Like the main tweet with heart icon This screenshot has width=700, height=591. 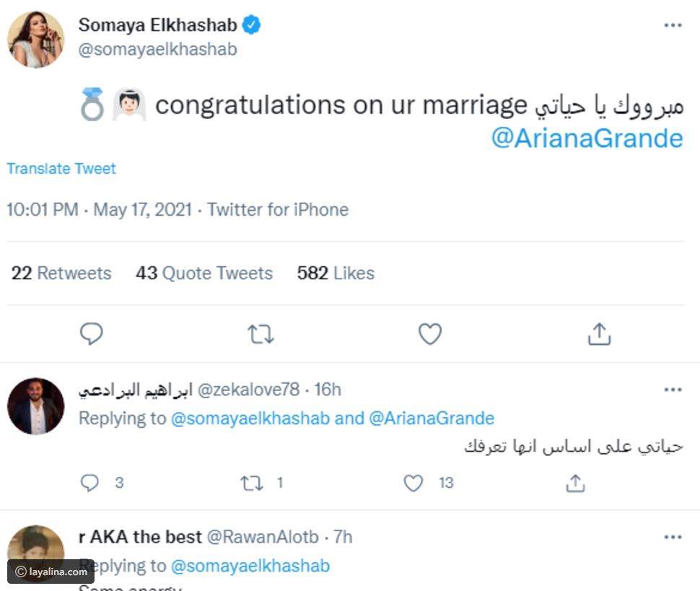pyautogui.click(x=430, y=334)
